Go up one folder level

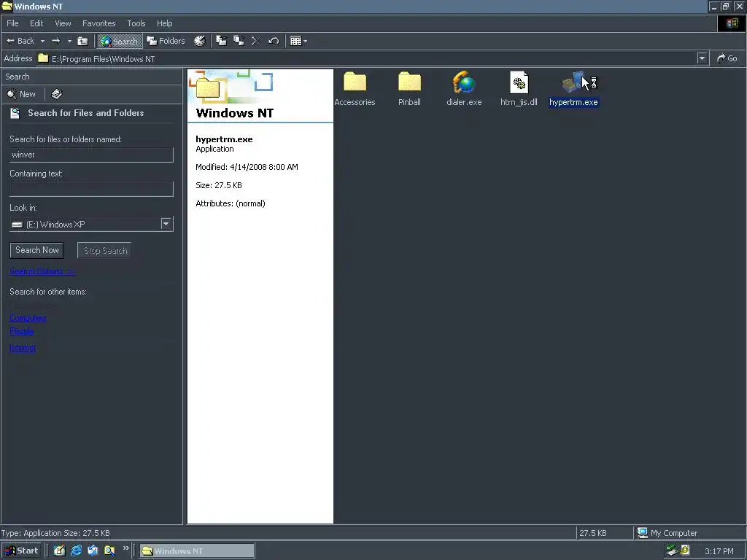tap(83, 41)
